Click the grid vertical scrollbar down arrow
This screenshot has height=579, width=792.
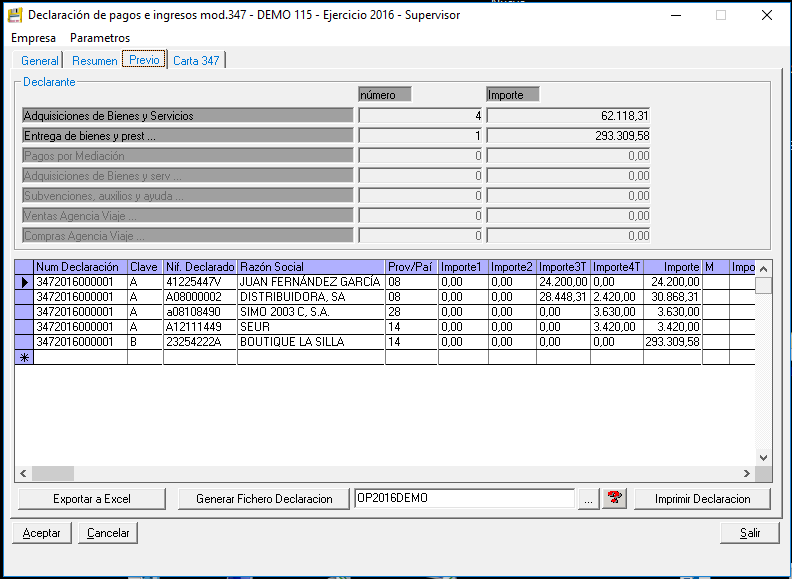[x=764, y=458]
